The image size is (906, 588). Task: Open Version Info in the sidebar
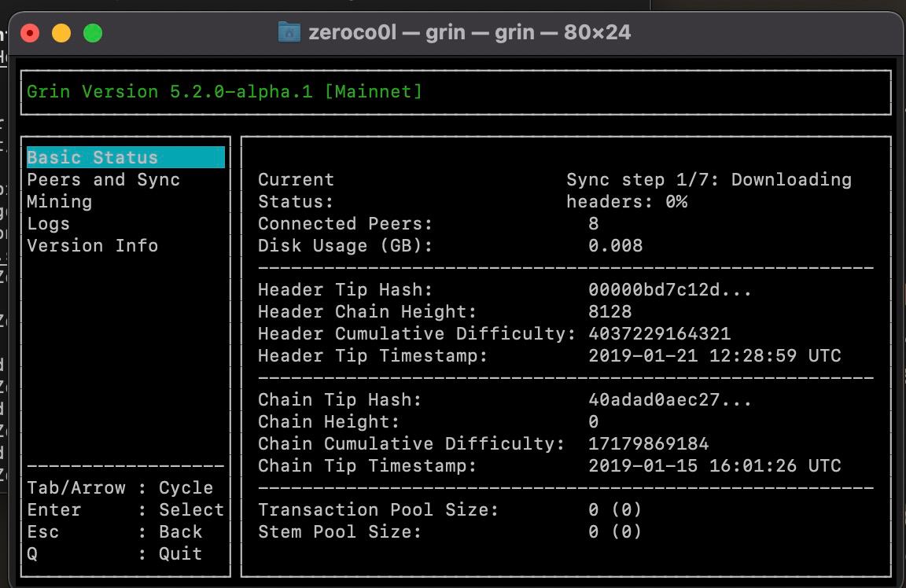(x=93, y=245)
